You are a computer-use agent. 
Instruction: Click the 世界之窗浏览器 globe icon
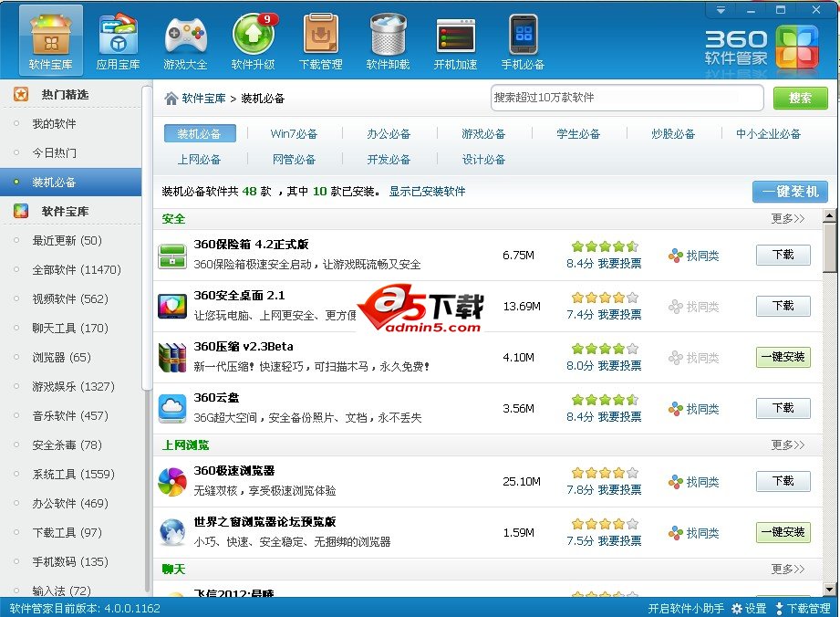pos(172,532)
